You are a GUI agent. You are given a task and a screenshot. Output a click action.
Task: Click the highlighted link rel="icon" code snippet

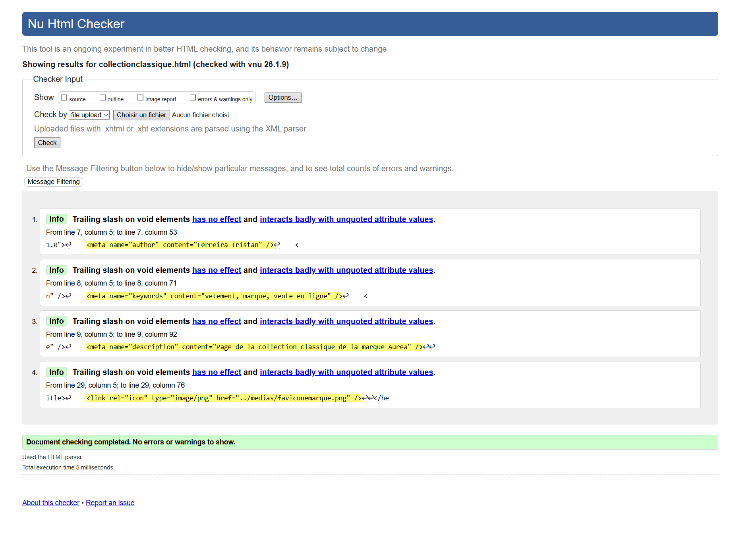point(224,398)
